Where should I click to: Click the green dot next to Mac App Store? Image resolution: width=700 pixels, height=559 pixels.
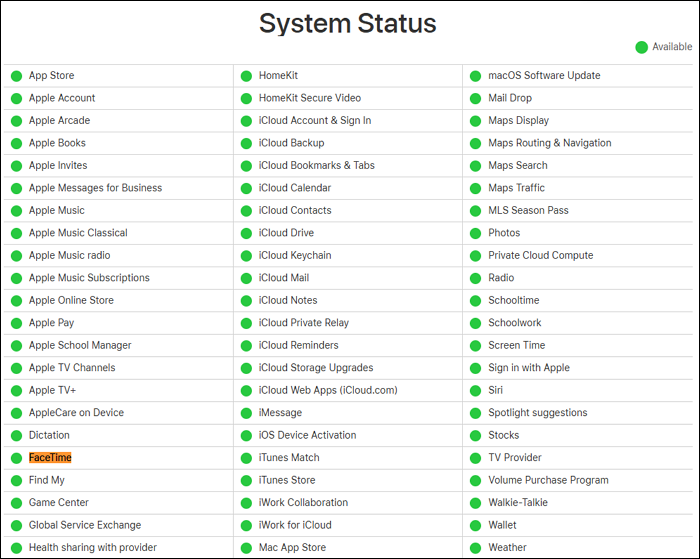(x=246, y=548)
